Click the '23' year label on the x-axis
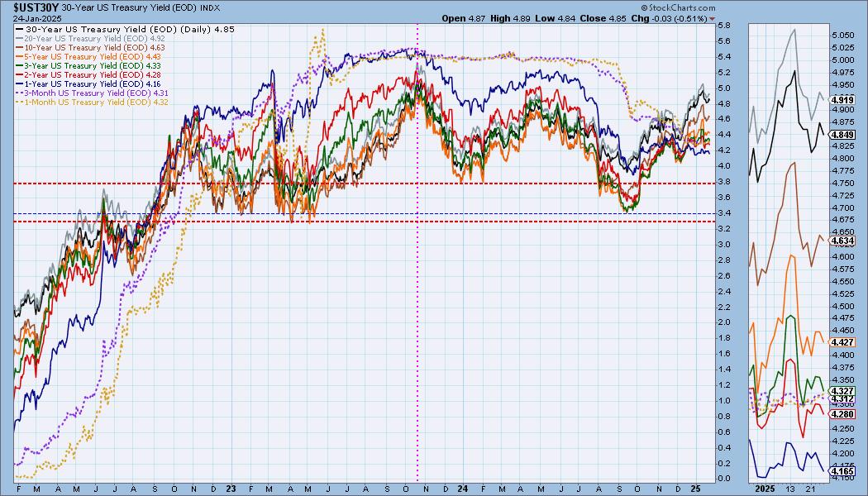The height and width of the screenshot is (496, 868). coord(231,489)
